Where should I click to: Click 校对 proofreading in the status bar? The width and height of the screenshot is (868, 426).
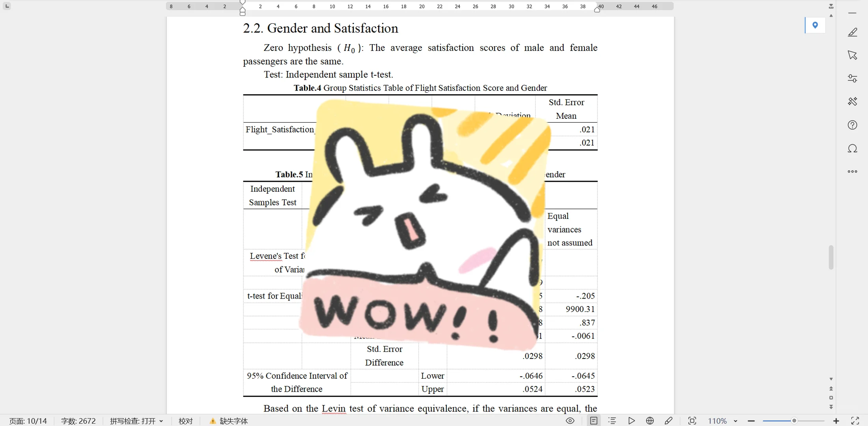tap(185, 421)
